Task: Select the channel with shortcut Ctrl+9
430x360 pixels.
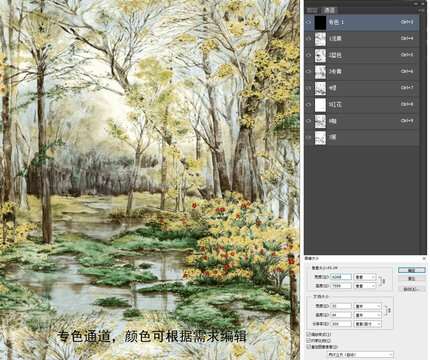Action: click(362, 121)
